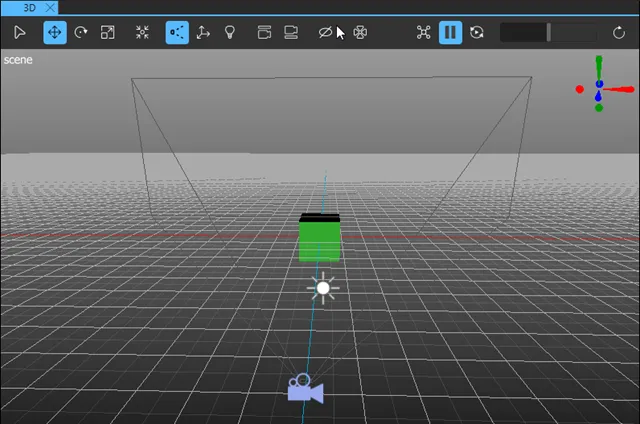
Task: Select the purple camera object
Action: click(x=305, y=389)
